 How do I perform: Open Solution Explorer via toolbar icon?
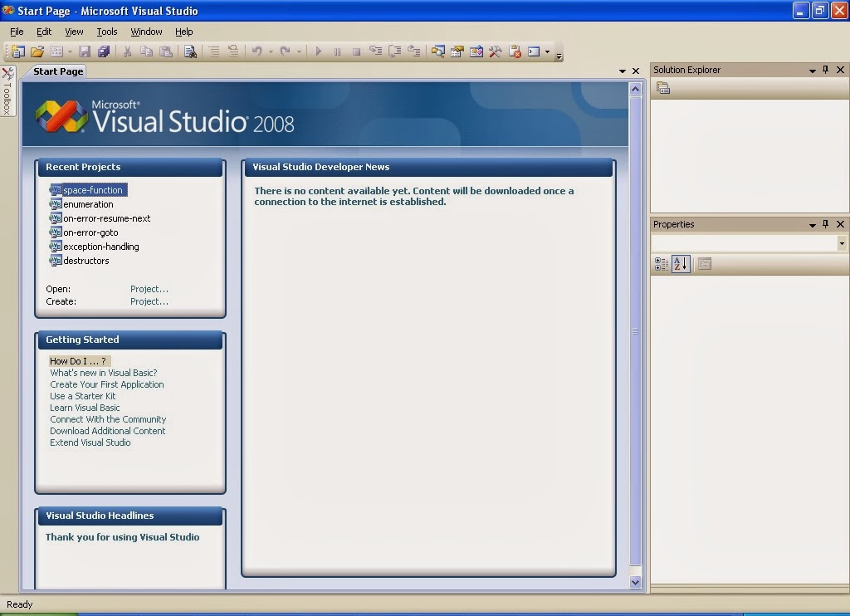tap(438, 51)
